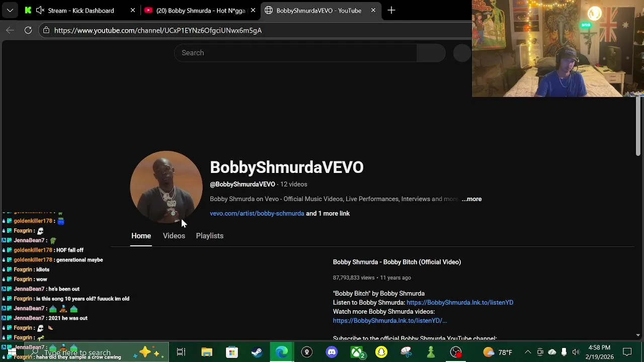Mute the Kick Dashboard tab audio icon
The image size is (644, 362).
point(40,10)
